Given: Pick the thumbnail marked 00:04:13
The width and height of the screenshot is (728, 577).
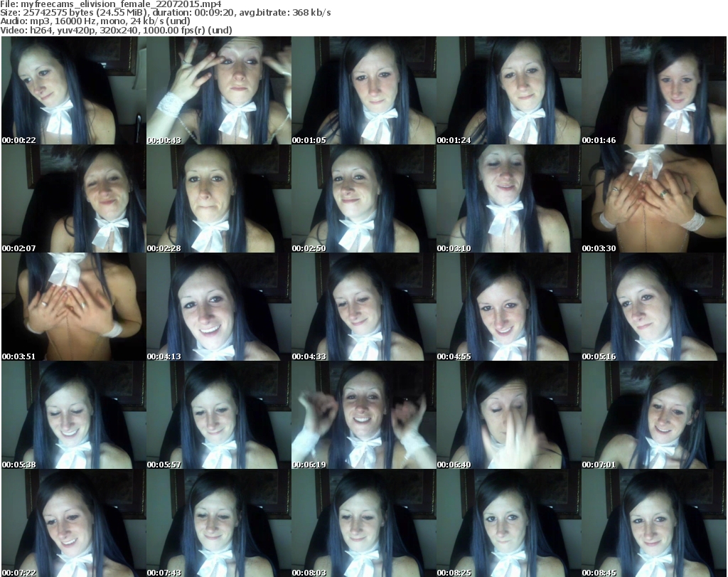Looking at the screenshot, I should 219,307.
